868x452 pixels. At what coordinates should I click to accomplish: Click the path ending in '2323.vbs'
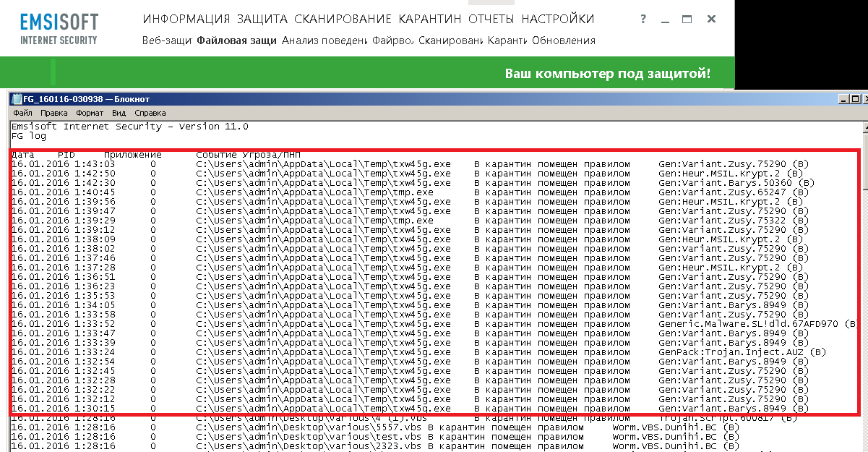(309, 446)
